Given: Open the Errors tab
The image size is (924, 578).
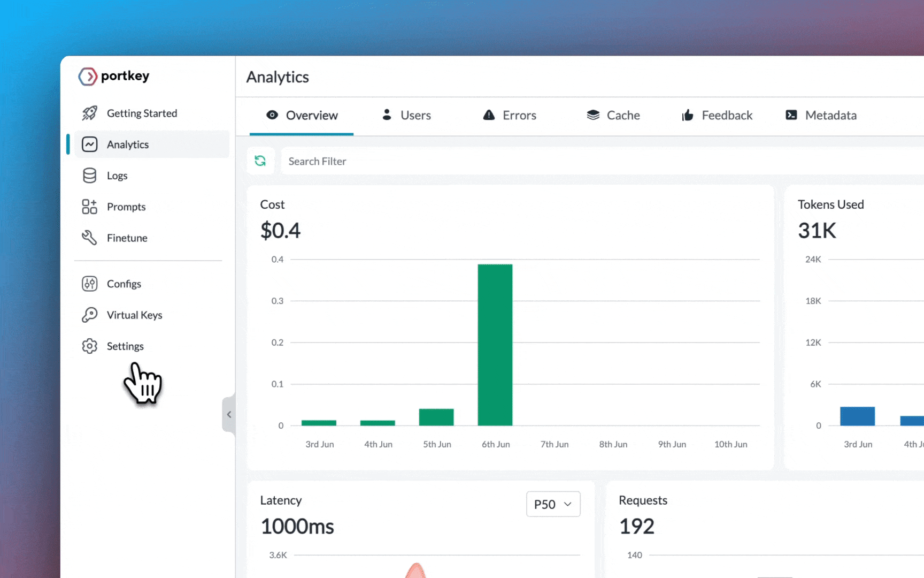Looking at the screenshot, I should (x=510, y=116).
